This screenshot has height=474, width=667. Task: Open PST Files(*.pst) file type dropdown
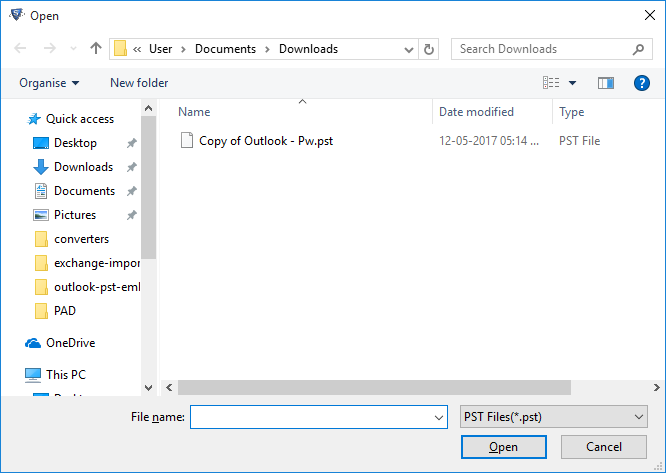(554, 417)
